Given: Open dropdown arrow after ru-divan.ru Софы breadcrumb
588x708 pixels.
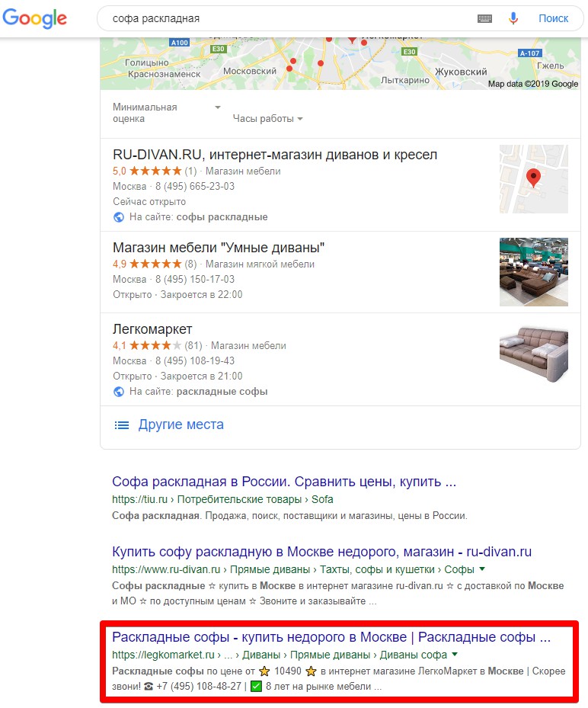Looking at the screenshot, I should click(x=482, y=569).
